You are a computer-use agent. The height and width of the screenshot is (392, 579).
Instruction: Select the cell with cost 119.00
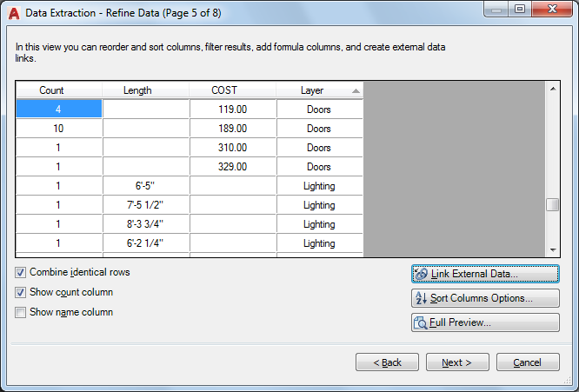pyautogui.click(x=233, y=110)
